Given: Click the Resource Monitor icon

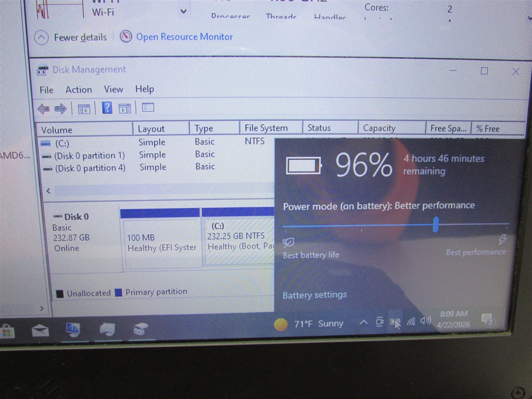Looking at the screenshot, I should [126, 36].
